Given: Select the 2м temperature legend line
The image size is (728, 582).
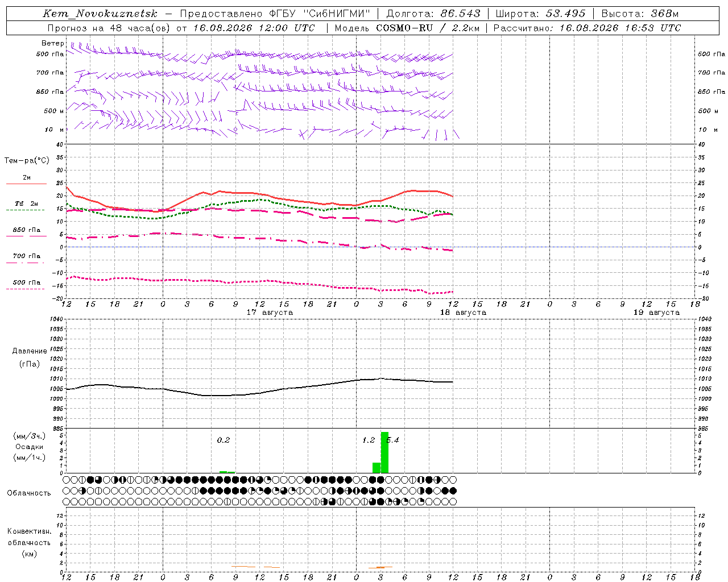Looking at the screenshot, I should click(x=26, y=180).
